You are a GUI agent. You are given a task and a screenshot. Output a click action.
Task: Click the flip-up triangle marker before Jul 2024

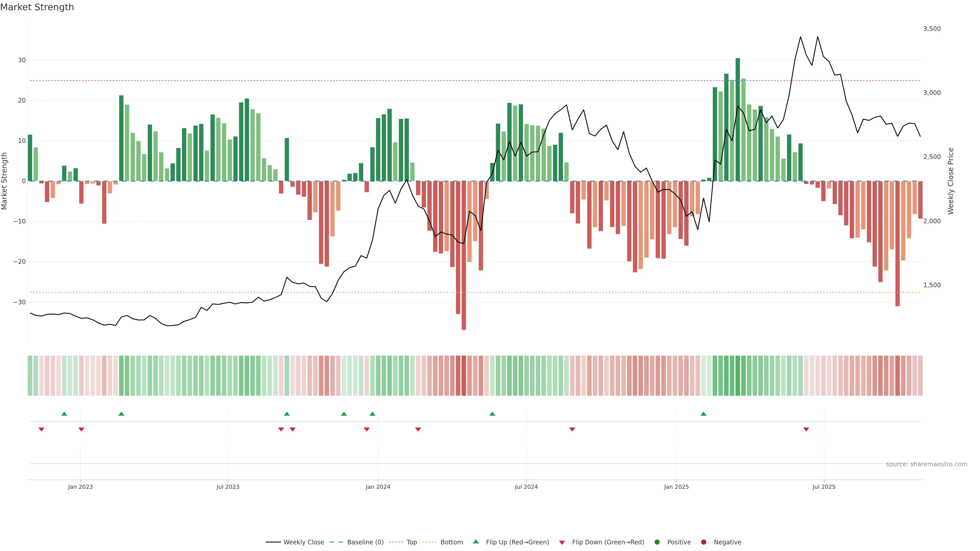pyautogui.click(x=492, y=414)
